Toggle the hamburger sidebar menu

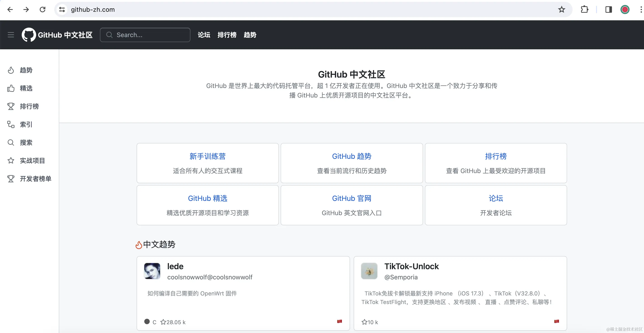tap(11, 35)
